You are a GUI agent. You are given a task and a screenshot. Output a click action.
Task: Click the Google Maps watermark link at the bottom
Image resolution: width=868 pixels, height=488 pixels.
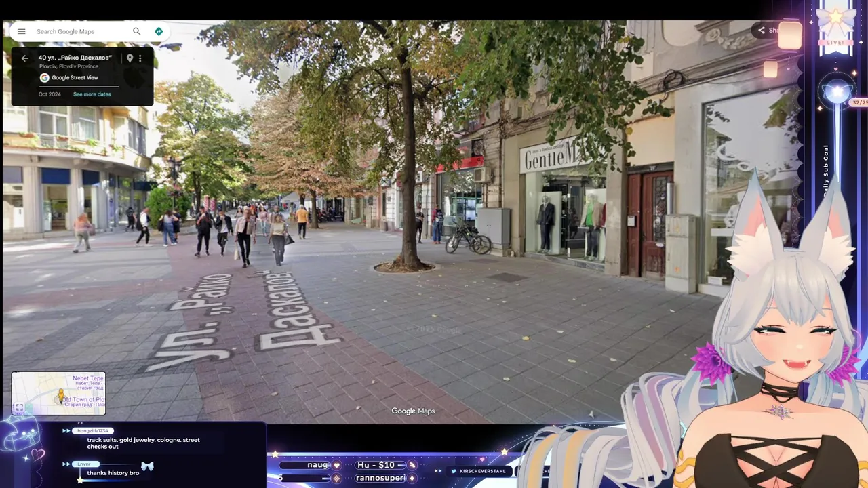click(x=413, y=411)
